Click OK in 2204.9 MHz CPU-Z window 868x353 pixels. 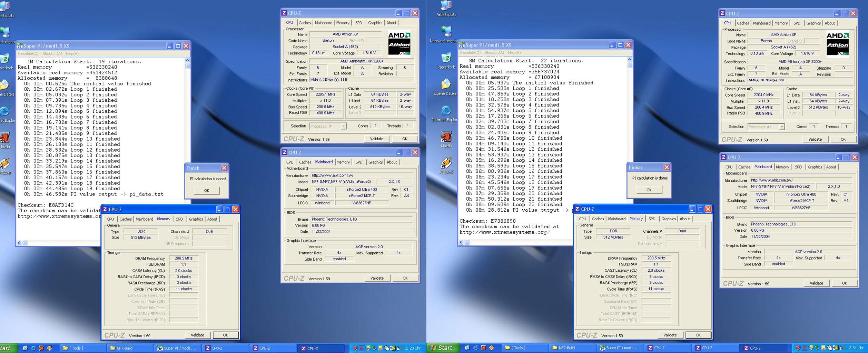tap(843, 139)
